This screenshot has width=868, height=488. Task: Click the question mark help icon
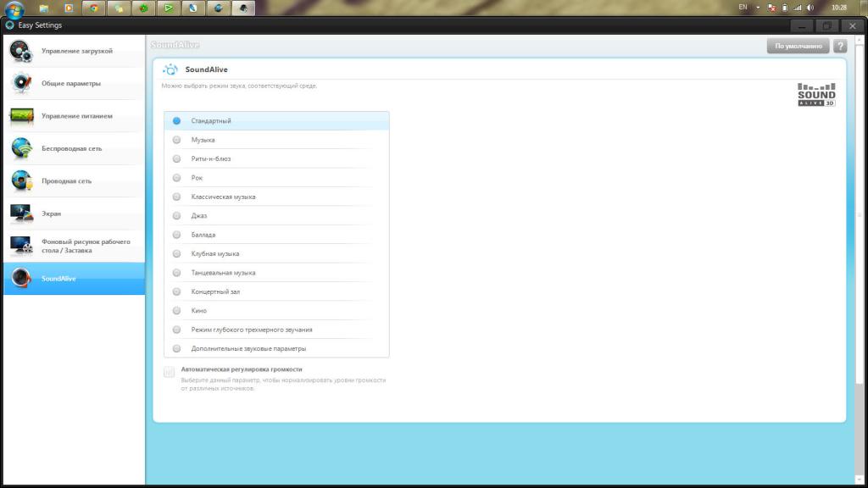point(840,46)
